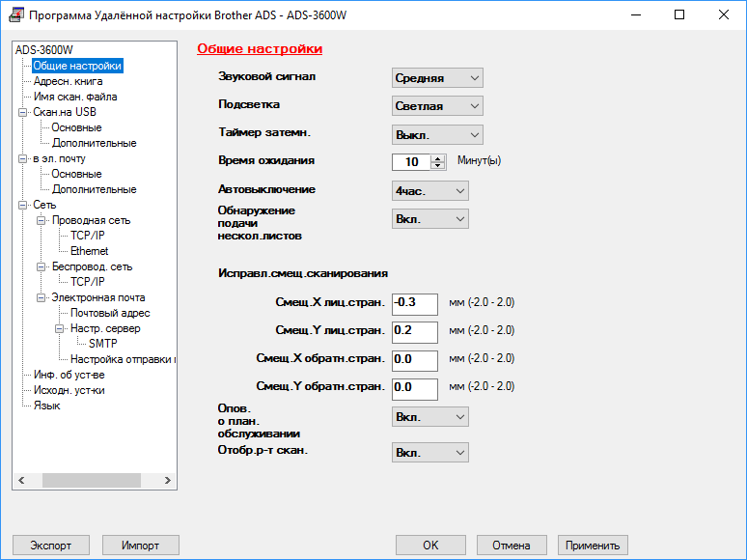
Task: Collapse the Беспровод. сеть node
Action: (41, 266)
